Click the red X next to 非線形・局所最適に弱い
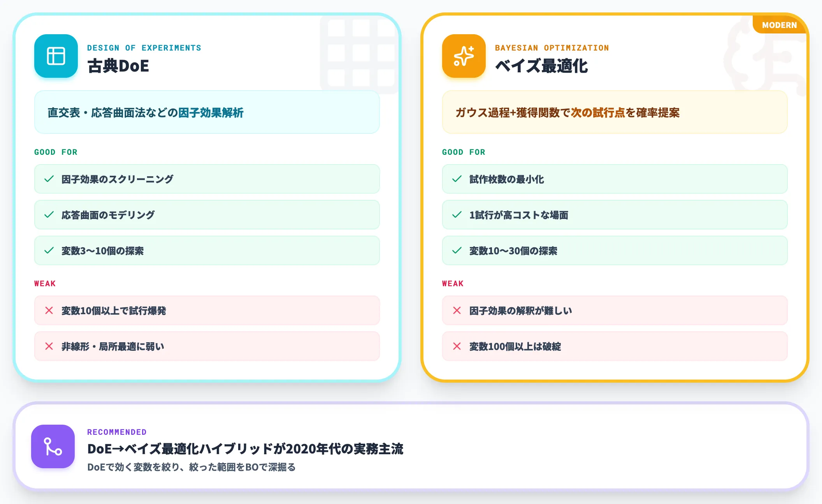This screenshot has height=504, width=822. click(49, 346)
